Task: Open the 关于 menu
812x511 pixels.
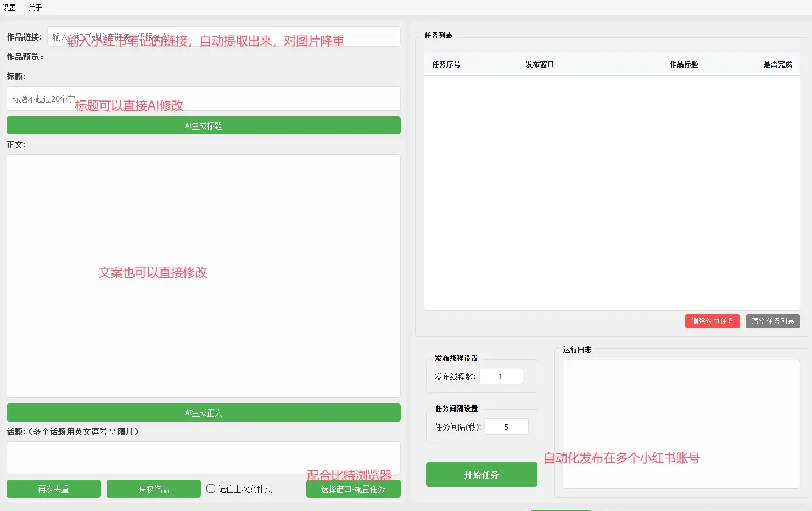Action: click(35, 8)
